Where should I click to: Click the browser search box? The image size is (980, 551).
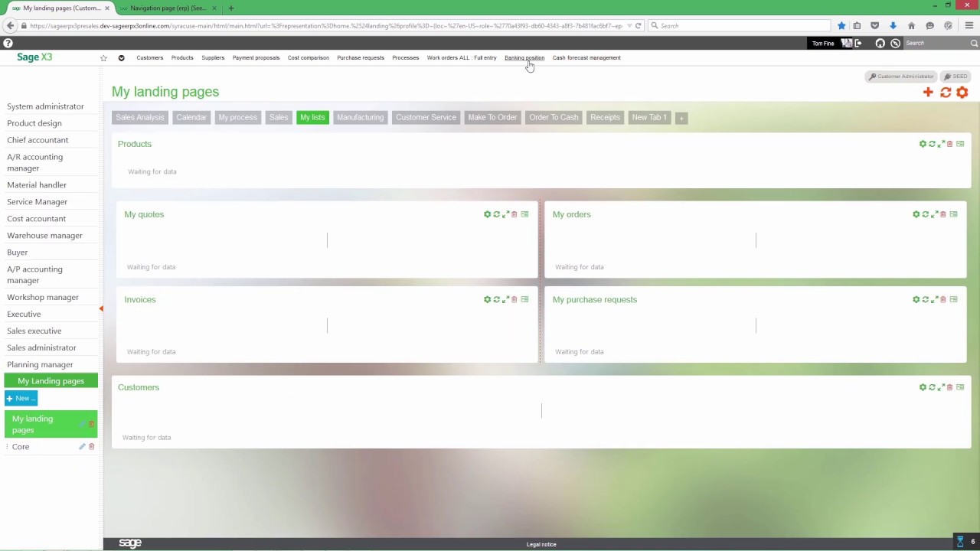pos(739,26)
